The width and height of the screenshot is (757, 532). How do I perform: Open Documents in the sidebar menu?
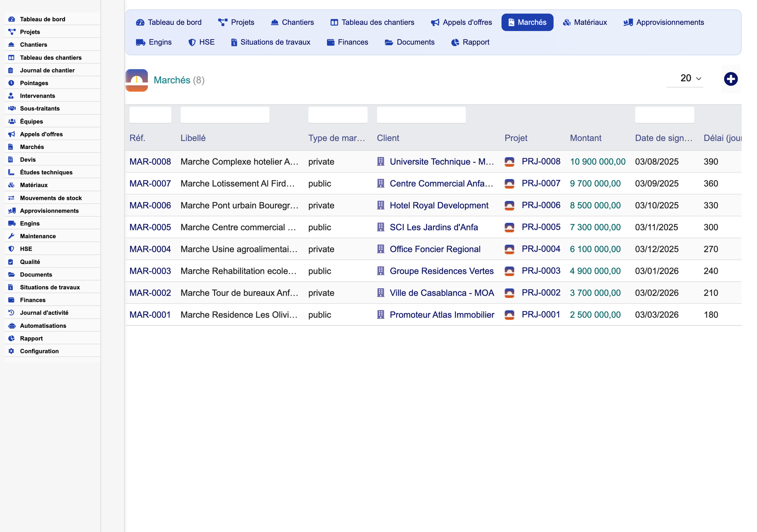pyautogui.click(x=36, y=275)
